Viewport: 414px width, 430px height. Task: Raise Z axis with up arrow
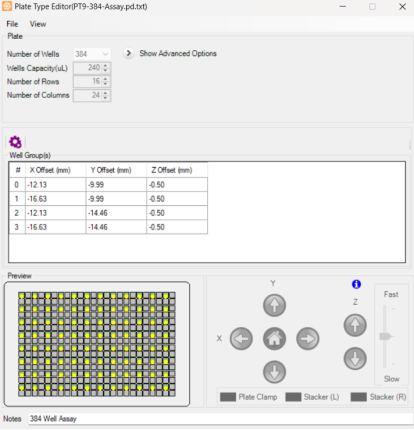(355, 325)
